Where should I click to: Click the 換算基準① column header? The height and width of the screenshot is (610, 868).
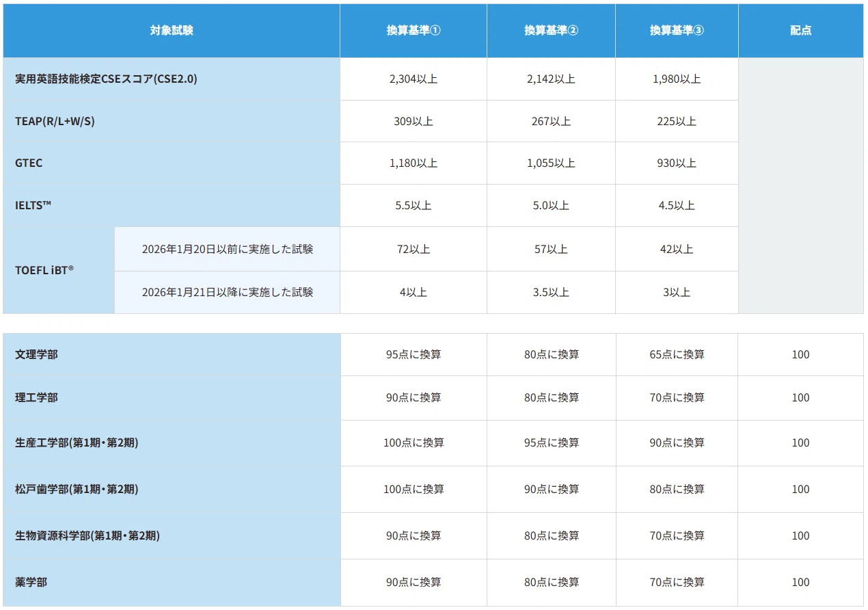coord(413,31)
